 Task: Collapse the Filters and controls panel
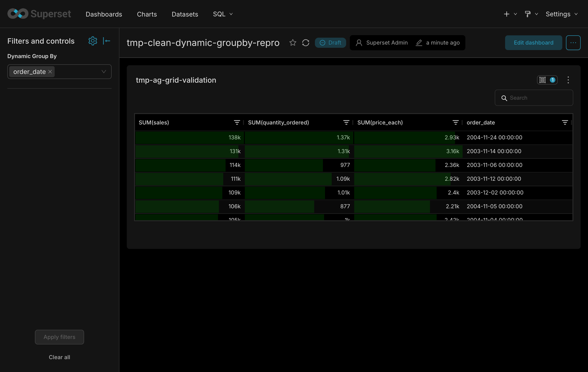point(107,41)
